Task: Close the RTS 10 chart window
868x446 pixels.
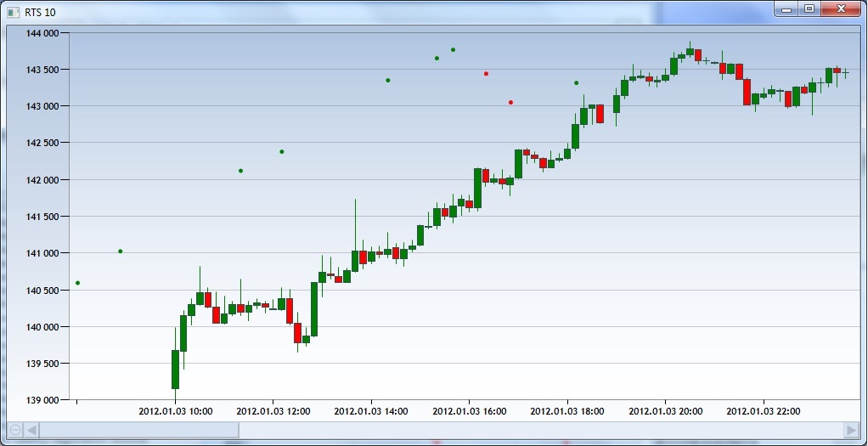Action: pos(840,8)
